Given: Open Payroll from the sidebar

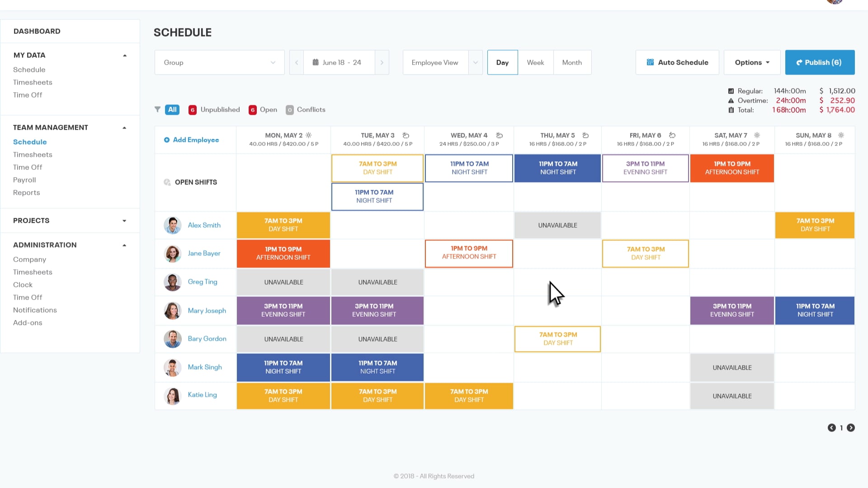Looking at the screenshot, I should point(24,180).
